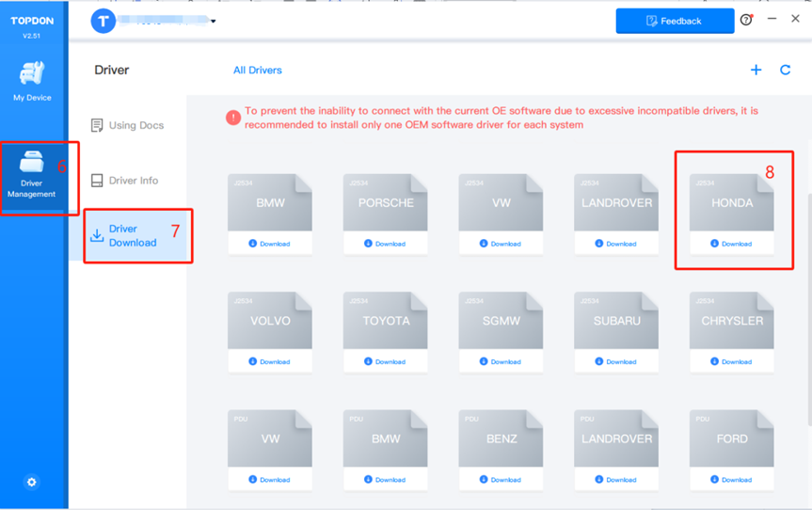812x510 pixels.
Task: Click the PDU BMW file thumbnail
Action: [385, 438]
